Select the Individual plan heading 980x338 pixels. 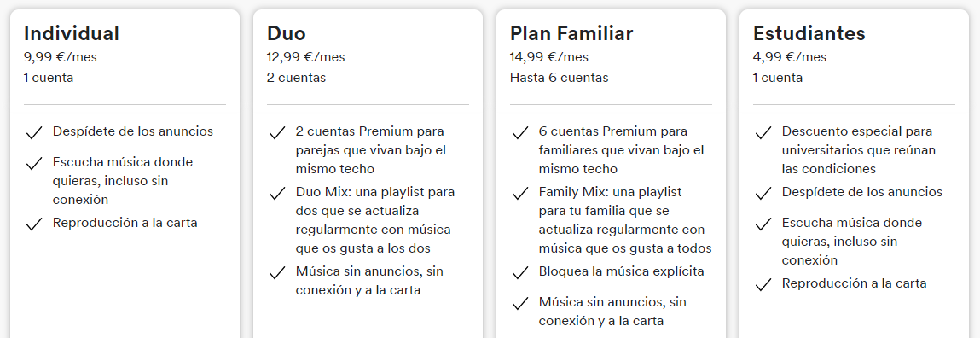72,32
